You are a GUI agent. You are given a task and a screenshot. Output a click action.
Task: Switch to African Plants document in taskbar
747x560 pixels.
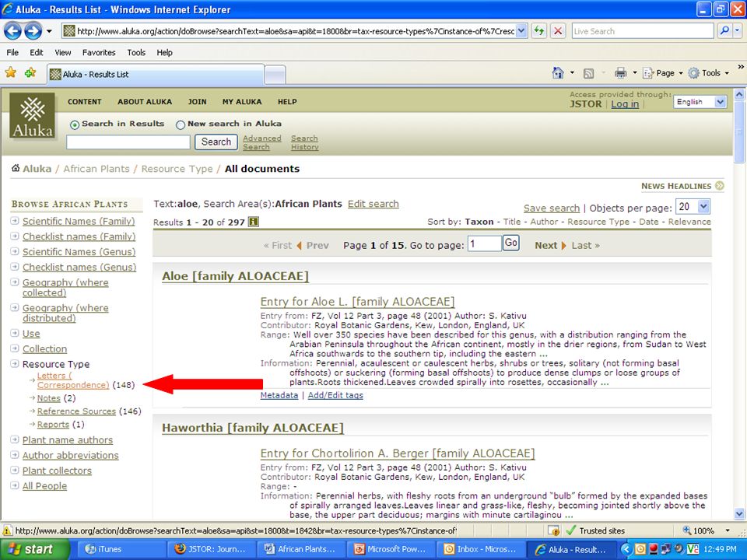[303, 550]
